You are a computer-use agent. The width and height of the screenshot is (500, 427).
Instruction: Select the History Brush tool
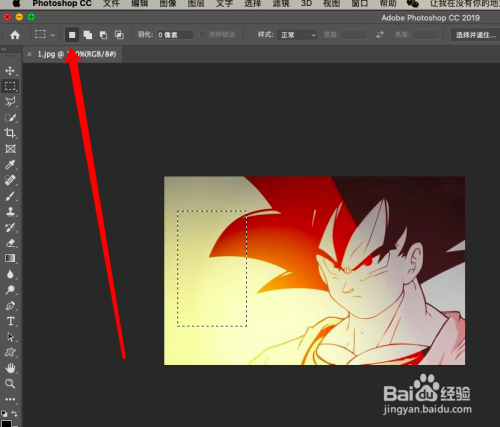coord(10,227)
